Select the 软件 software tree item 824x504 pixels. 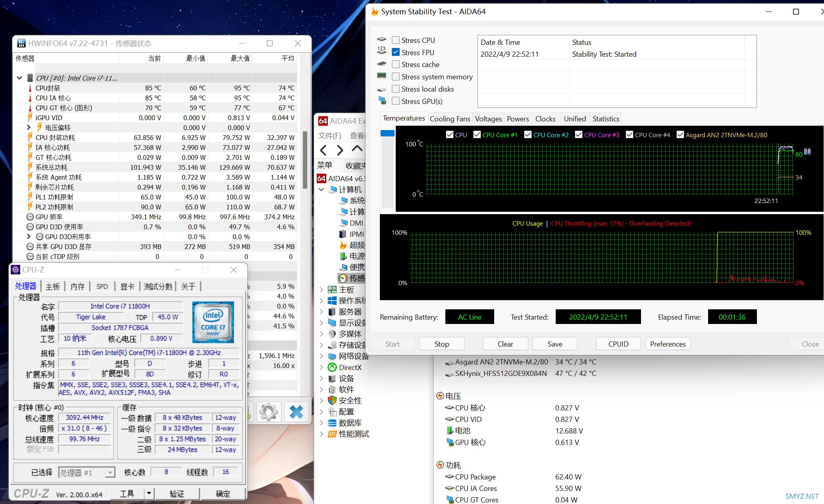(342, 389)
